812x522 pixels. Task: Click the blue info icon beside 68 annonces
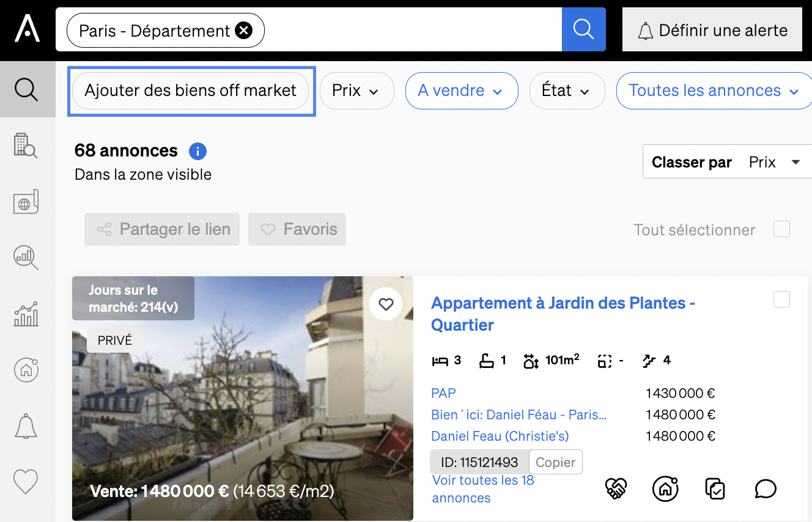point(198,151)
